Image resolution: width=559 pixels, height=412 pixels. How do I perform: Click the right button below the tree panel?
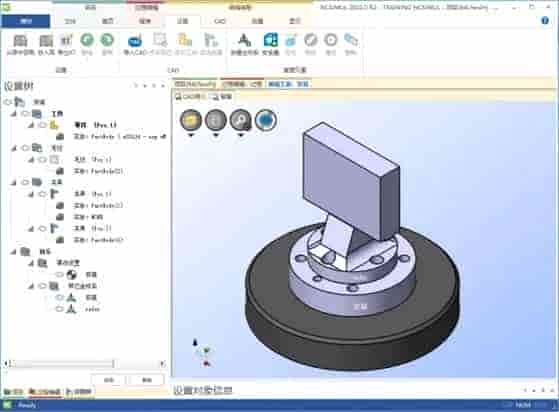click(147, 380)
